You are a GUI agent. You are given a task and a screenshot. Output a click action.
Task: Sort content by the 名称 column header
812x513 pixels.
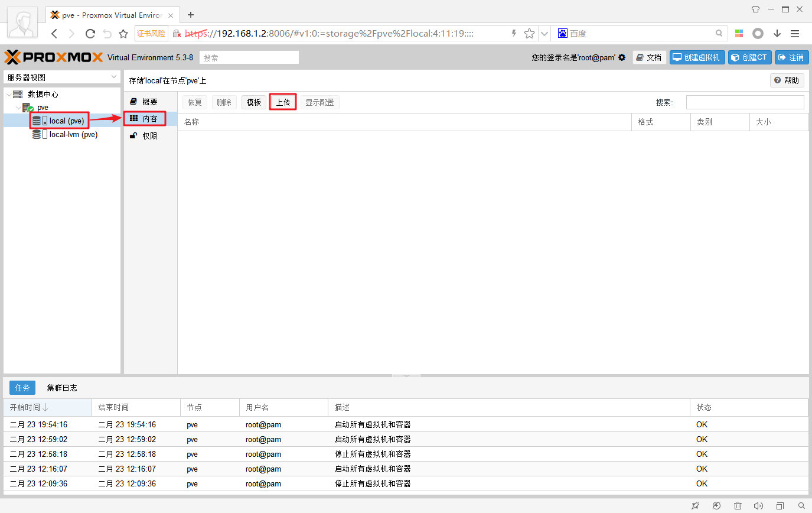tap(405, 122)
